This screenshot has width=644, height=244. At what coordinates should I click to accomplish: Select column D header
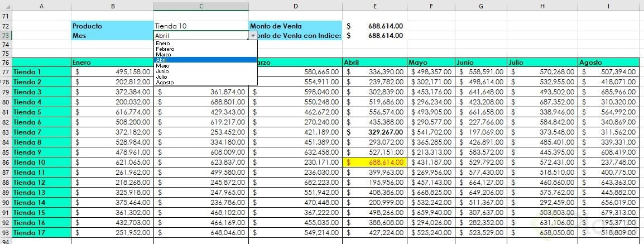tap(295, 6)
